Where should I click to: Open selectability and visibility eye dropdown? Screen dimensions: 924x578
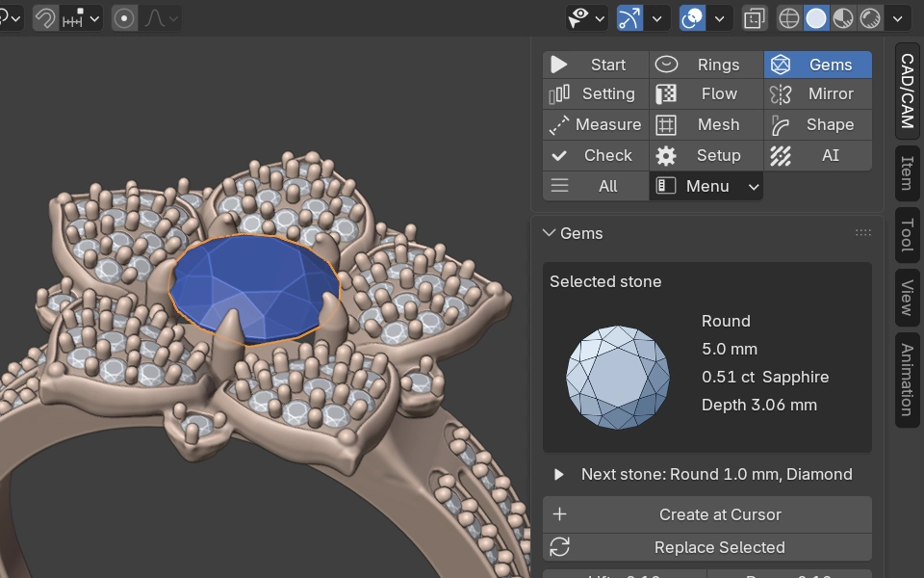(586, 18)
